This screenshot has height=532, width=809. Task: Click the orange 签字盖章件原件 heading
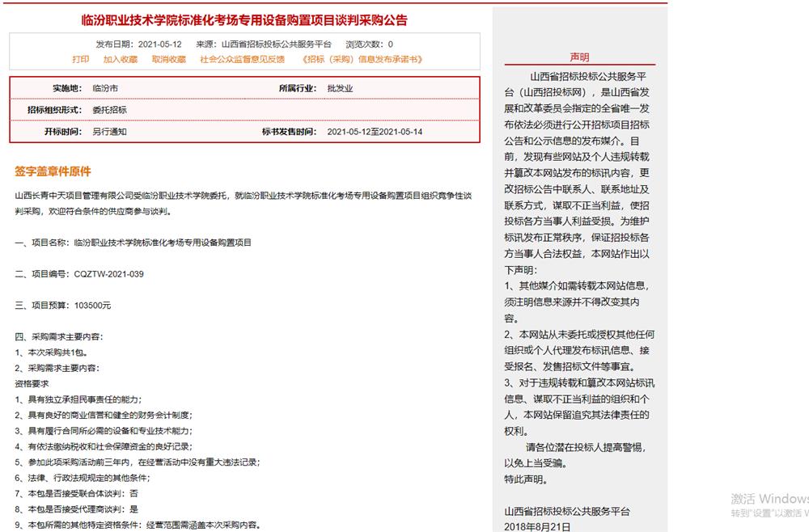[x=53, y=171]
